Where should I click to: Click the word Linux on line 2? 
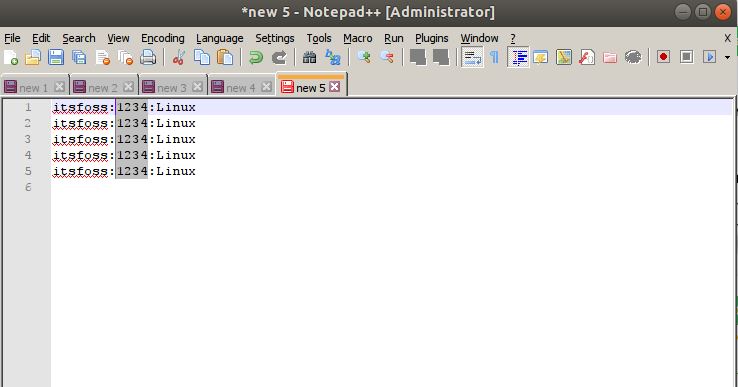click(x=176, y=123)
